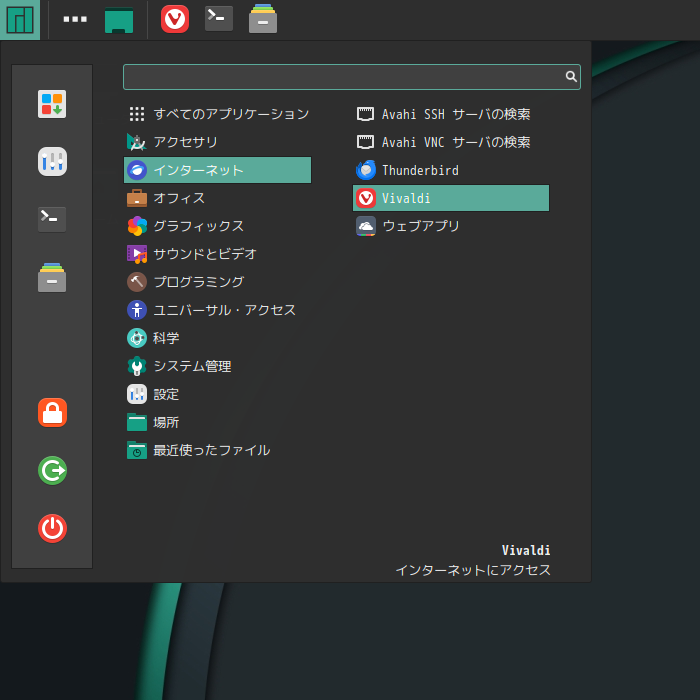
Task: Open the software installer favorite icon
Action: pos(52,104)
